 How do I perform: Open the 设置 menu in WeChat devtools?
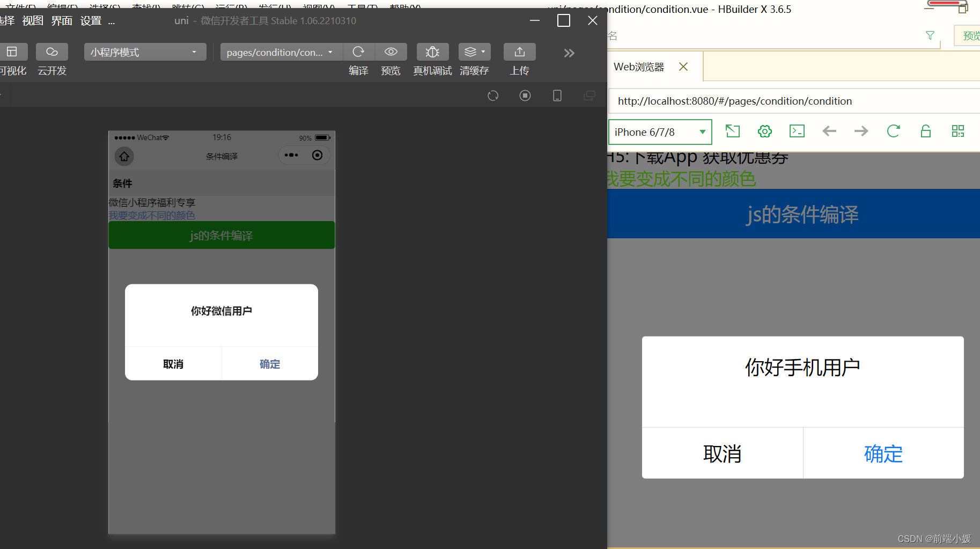pyautogui.click(x=91, y=21)
